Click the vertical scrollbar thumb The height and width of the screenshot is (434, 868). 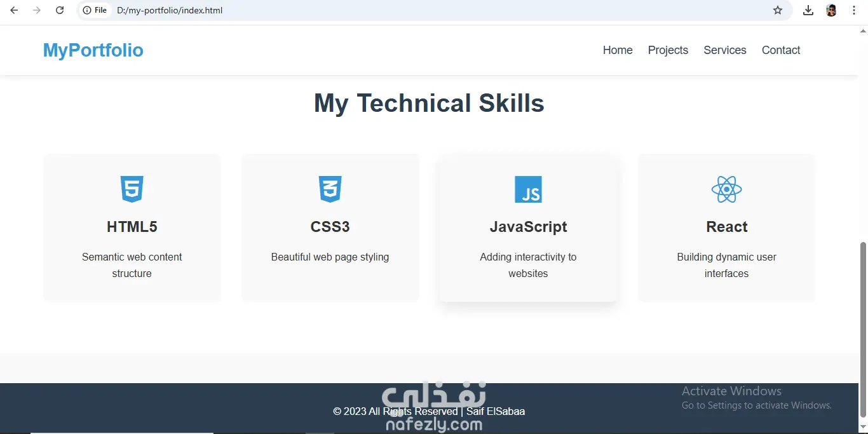click(863, 329)
